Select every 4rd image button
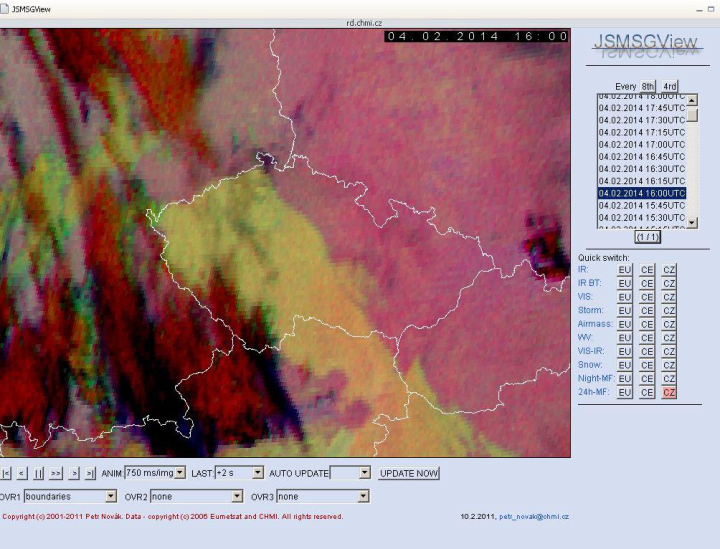Screen dimensions: 720x549 pos(669,86)
